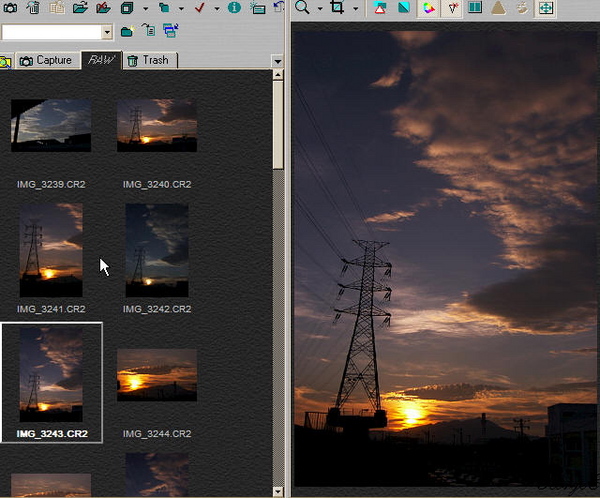Switch to the Trash tab

click(149, 60)
